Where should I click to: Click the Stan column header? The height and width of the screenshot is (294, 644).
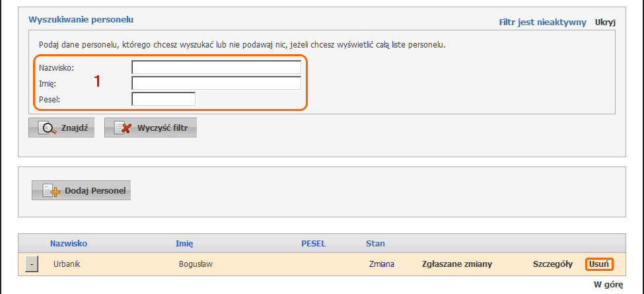[375, 244]
